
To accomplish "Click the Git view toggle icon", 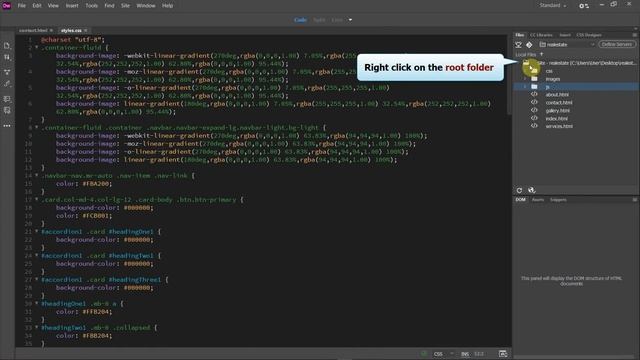I will [529, 44].
